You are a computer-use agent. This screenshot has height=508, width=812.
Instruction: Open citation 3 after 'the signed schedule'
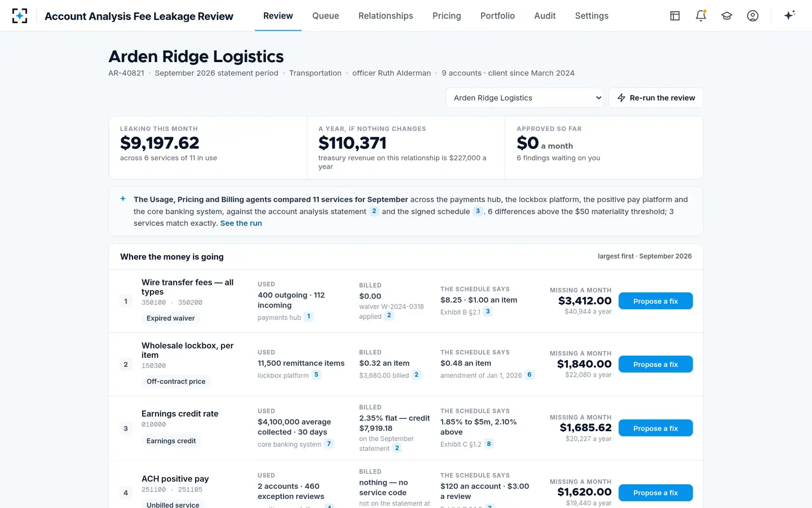point(478,211)
